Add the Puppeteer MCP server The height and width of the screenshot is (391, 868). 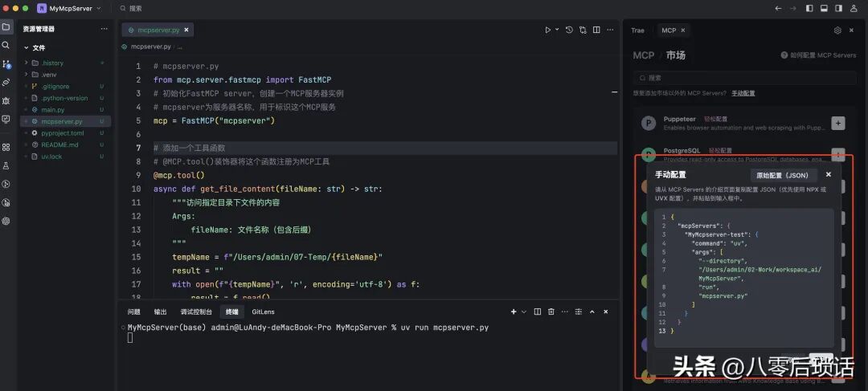pos(838,123)
